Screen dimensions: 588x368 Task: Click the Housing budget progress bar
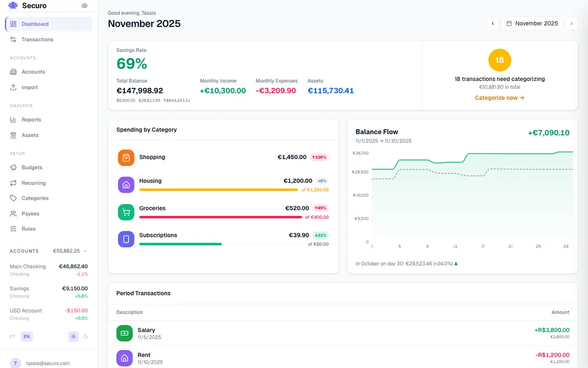pyautogui.click(x=219, y=189)
